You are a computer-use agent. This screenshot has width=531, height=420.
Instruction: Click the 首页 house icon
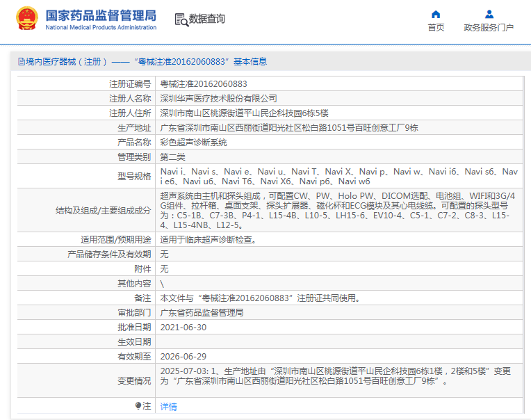tap(436, 15)
